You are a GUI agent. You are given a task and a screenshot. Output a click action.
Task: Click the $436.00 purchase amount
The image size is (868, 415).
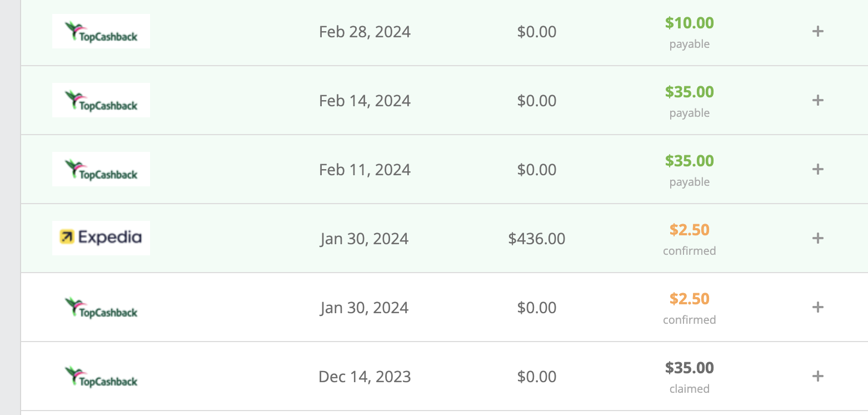[x=536, y=239]
